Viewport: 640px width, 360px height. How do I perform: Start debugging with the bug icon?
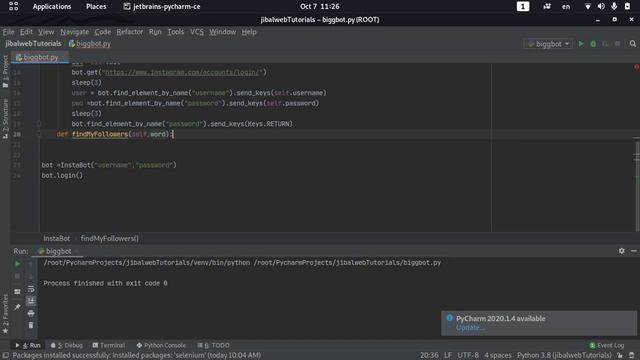(593, 44)
